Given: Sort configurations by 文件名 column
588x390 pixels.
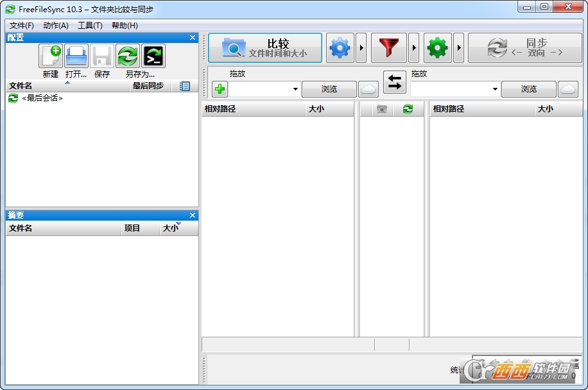Looking at the screenshot, I should pyautogui.click(x=67, y=86).
